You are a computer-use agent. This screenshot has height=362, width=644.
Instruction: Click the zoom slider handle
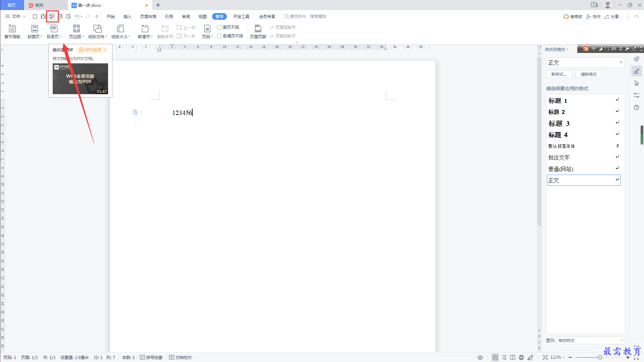[600, 357]
